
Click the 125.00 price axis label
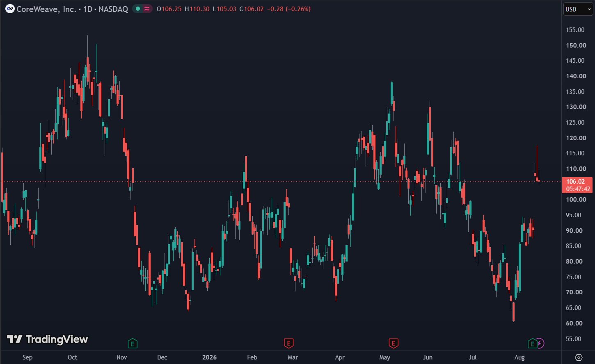click(x=575, y=123)
